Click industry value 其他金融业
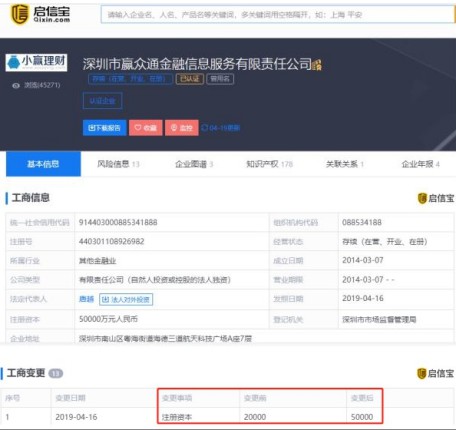 pos(97,261)
